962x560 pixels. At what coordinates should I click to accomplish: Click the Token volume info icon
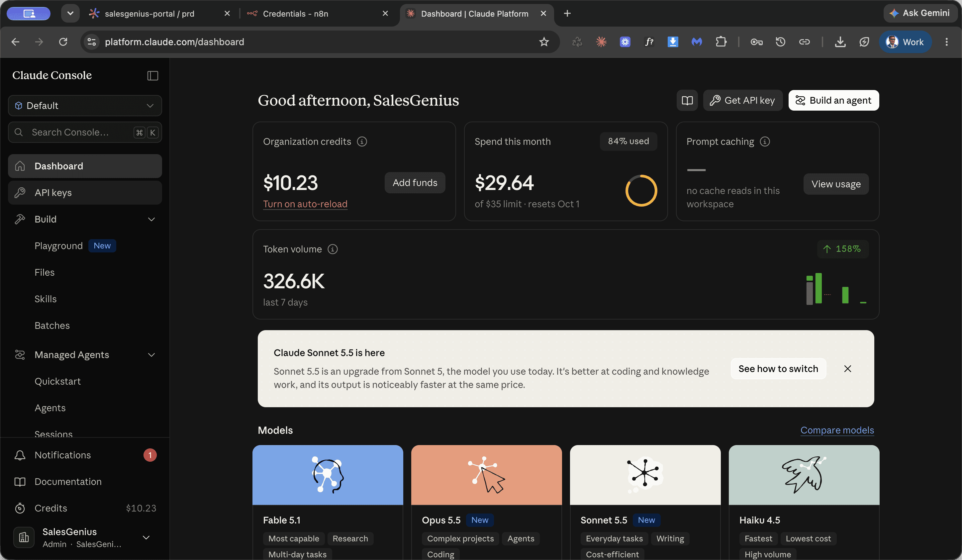333,249
